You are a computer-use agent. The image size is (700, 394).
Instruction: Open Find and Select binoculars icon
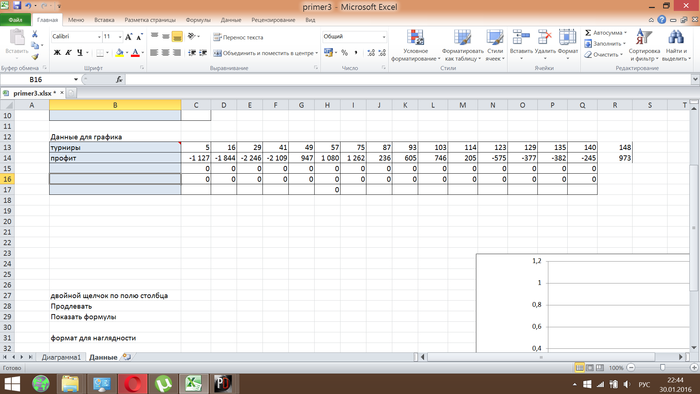pyautogui.click(x=675, y=37)
